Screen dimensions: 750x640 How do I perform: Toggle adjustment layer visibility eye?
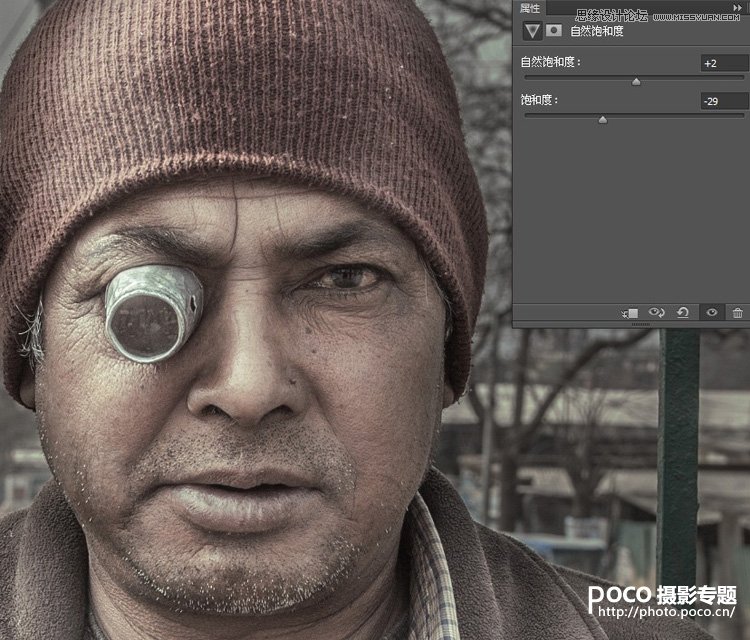pos(711,313)
